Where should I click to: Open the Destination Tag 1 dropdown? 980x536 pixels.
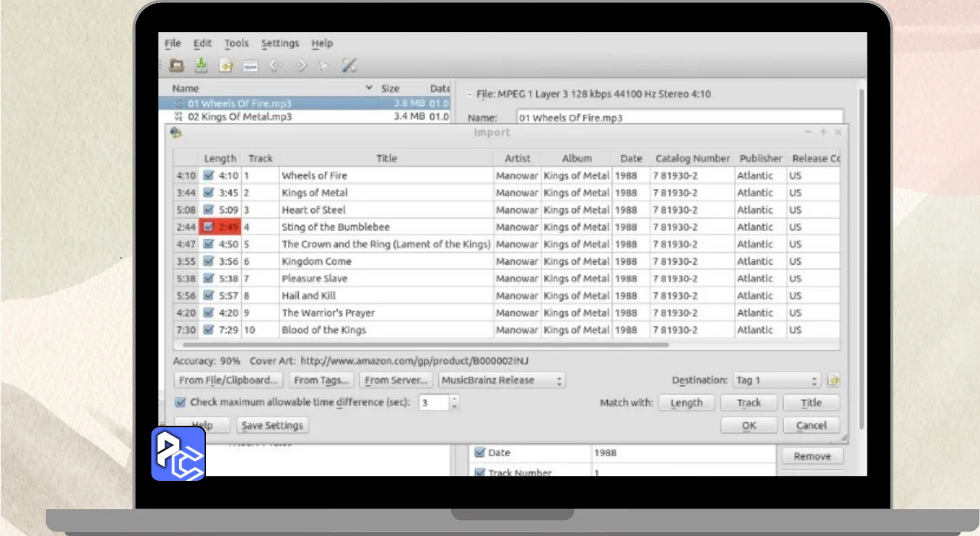tap(776, 381)
